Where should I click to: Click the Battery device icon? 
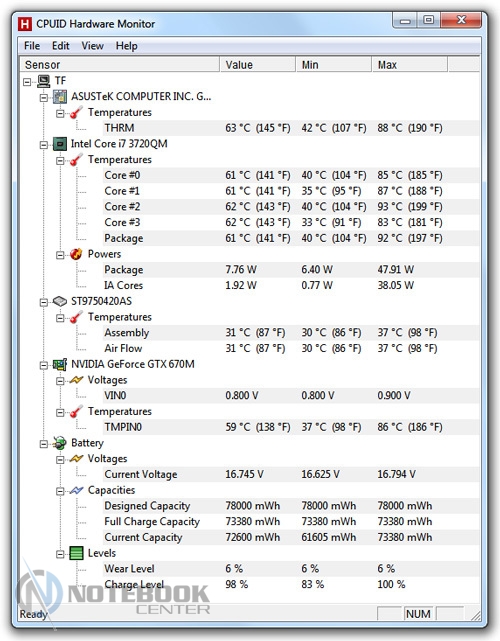[x=60, y=443]
